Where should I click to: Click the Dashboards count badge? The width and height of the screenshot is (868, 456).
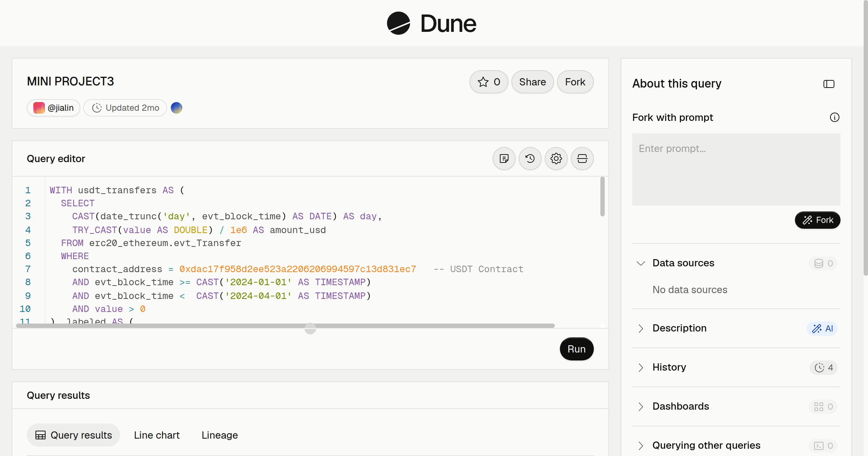coord(824,407)
